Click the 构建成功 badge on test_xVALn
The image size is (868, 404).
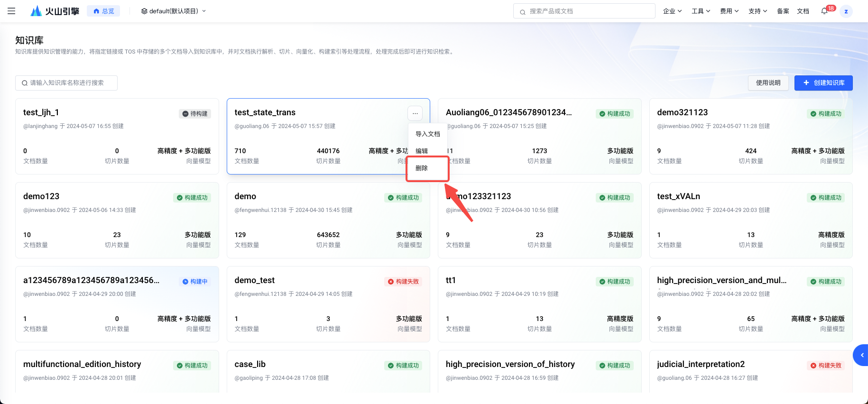point(826,198)
